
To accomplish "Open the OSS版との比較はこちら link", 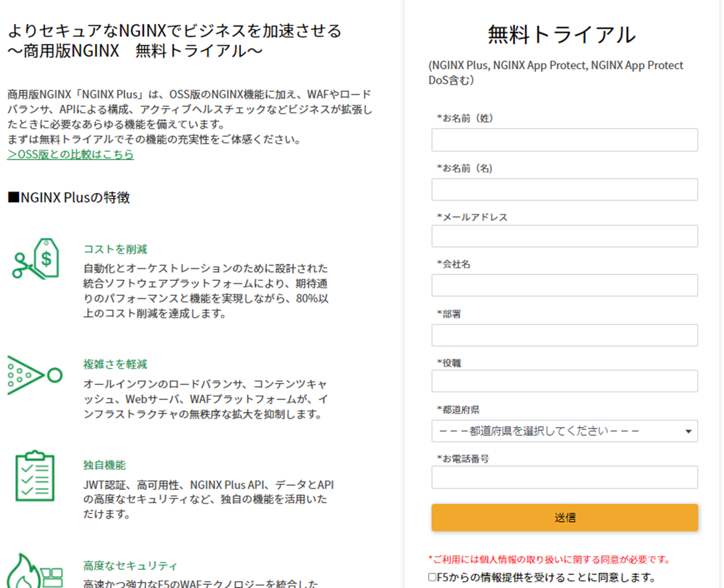I will coord(70,154).
